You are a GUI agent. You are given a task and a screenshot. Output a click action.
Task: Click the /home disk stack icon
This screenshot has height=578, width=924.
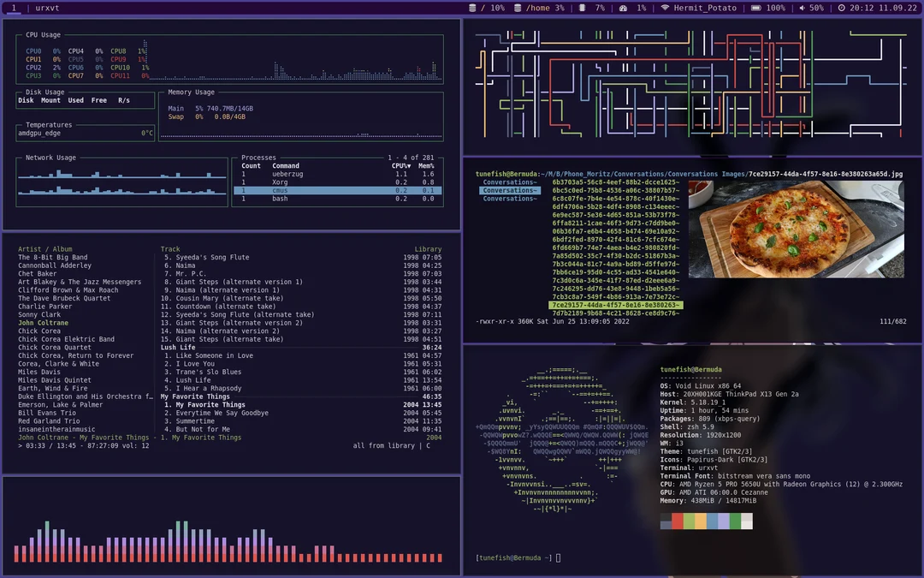pyautogui.click(x=516, y=8)
